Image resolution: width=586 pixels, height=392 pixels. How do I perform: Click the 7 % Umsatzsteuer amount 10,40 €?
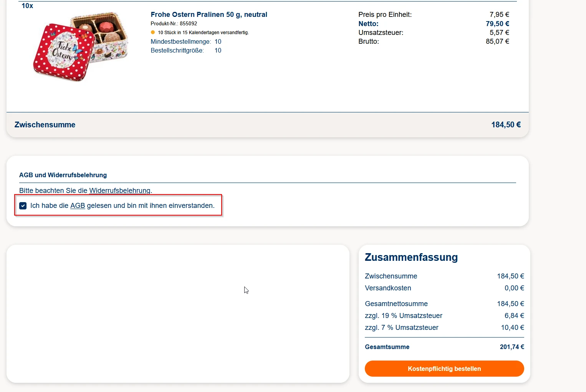coord(512,328)
